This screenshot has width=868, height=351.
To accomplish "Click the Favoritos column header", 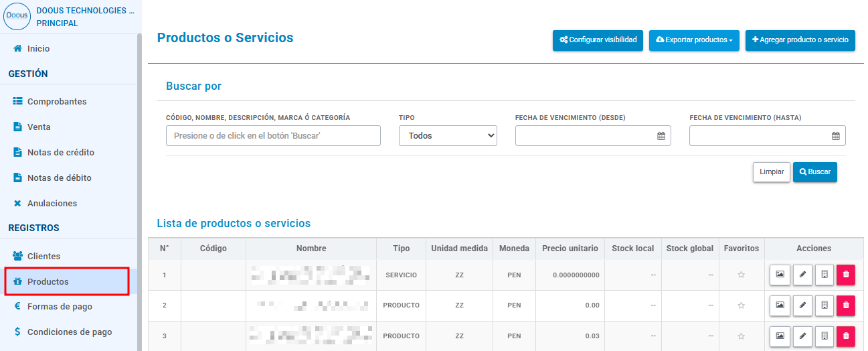I will pyautogui.click(x=742, y=249).
